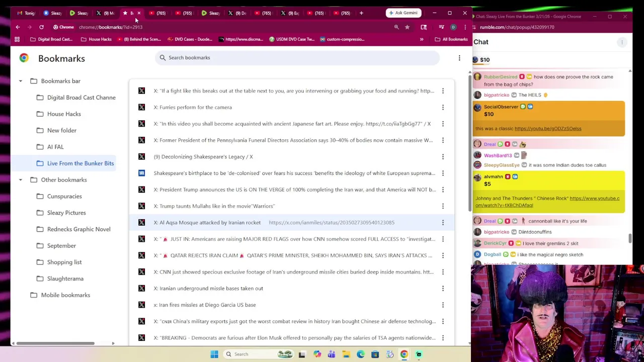Open more actions for 'Iran fires missles' bookmark
Screen dimensions: 644x362
443,305
